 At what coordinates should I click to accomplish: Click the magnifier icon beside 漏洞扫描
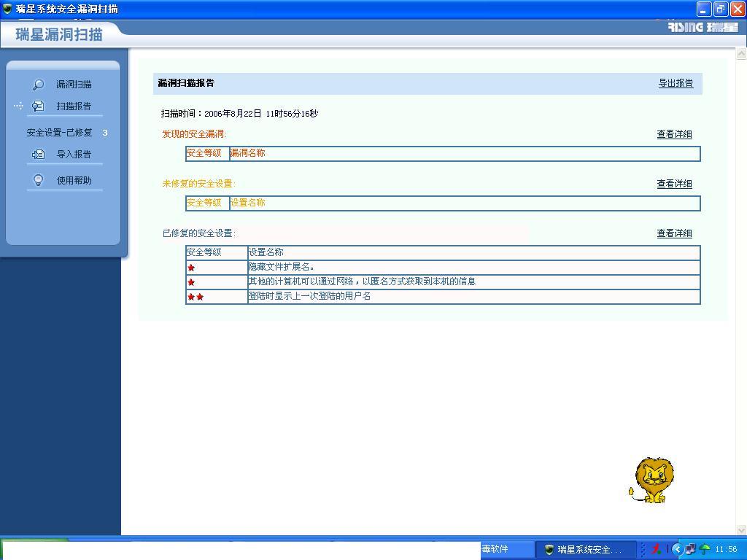coord(38,85)
